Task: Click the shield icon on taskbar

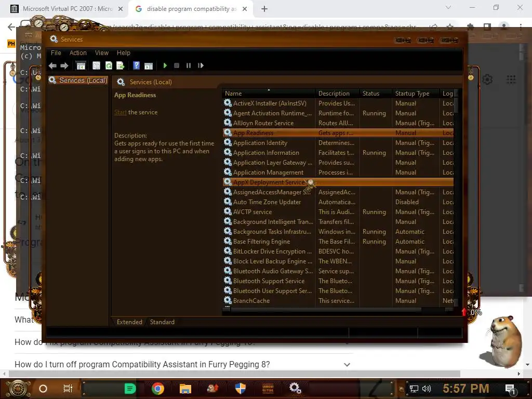Action: [x=240, y=389]
